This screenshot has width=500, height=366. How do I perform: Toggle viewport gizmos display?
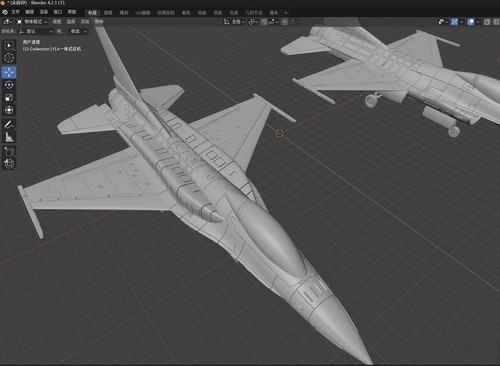tap(454, 22)
